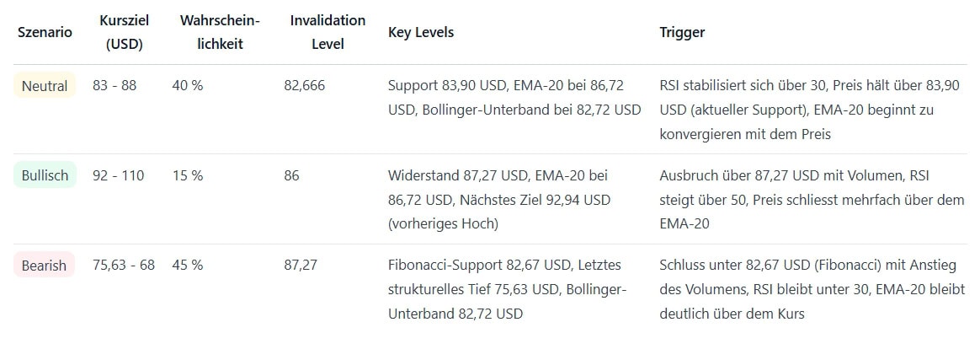Select the Trigger column header
Screen dimensions: 980x349
(x=682, y=32)
